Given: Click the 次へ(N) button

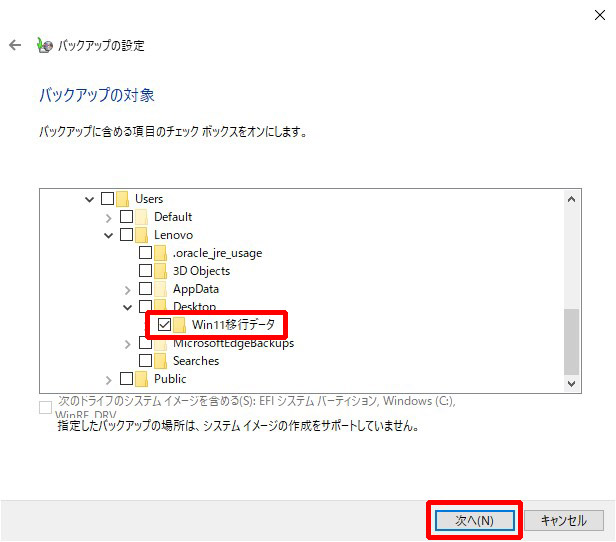Looking at the screenshot, I should coord(475,520).
